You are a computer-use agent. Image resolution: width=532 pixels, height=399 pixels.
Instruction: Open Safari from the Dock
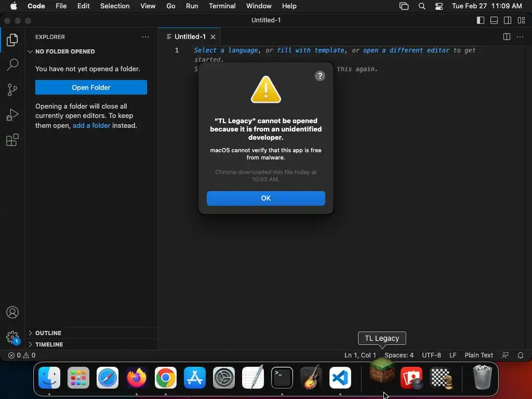[x=108, y=378]
